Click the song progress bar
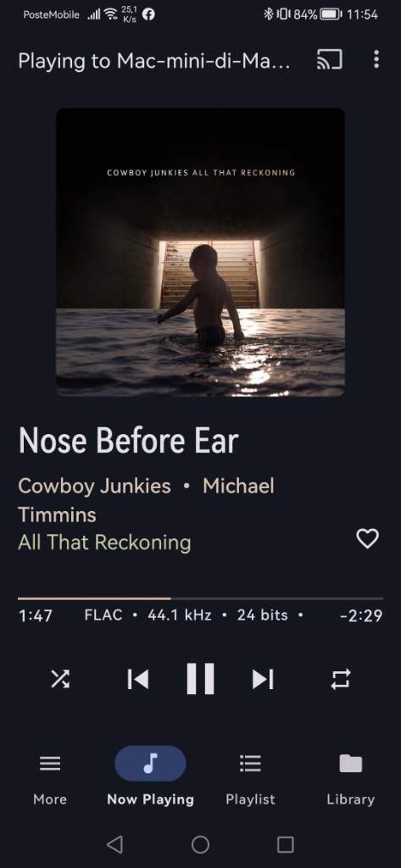Screen dimensions: 401x868 [200, 598]
